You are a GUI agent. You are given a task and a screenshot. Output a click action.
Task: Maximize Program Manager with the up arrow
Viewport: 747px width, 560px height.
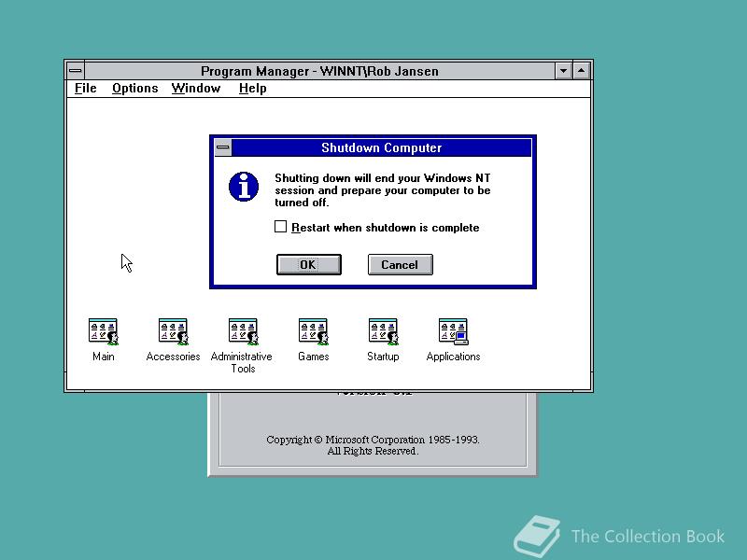[x=581, y=71]
